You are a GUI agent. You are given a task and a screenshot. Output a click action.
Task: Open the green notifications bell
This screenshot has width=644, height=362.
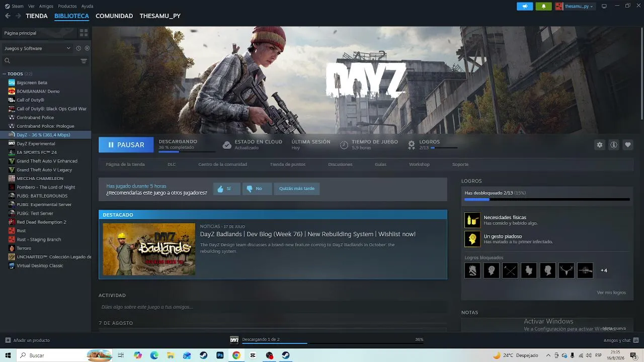click(x=543, y=7)
